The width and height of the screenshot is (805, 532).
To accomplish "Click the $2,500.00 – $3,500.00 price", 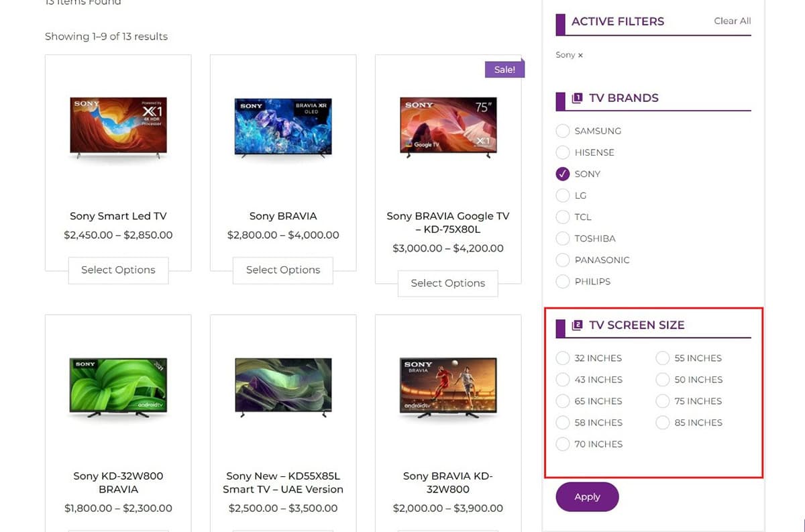I will [x=283, y=509].
